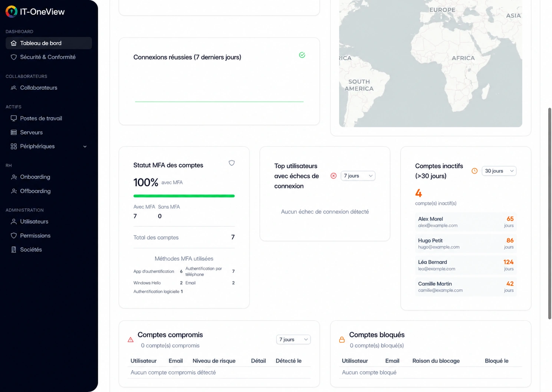Screen dimensions: 552x392
Task: Select Léa Bernard inactive account row
Action: [x=466, y=265]
